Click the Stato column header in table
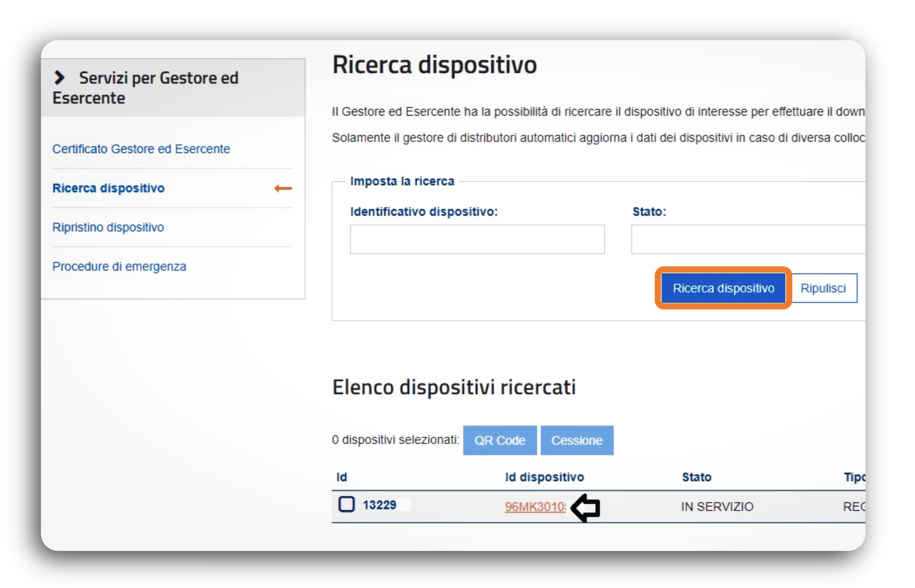The height and width of the screenshot is (588, 915). coord(696,477)
